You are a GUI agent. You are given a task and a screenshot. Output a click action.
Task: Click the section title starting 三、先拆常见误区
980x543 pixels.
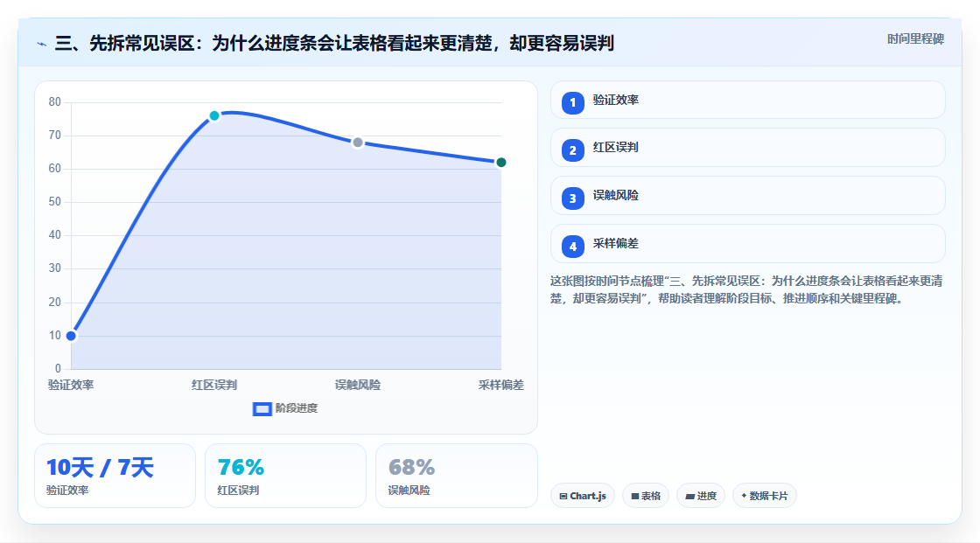(334, 43)
